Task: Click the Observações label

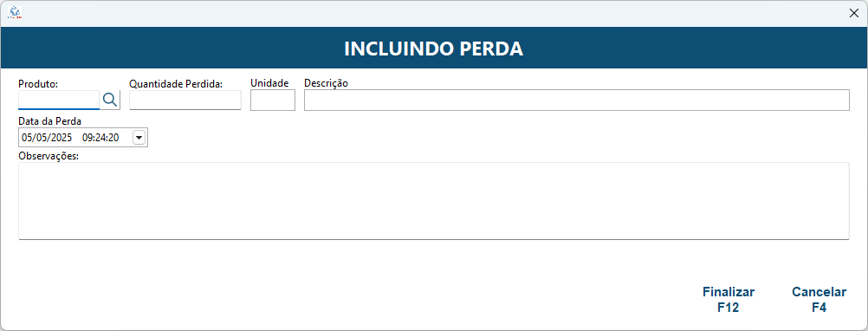Action: click(x=49, y=156)
